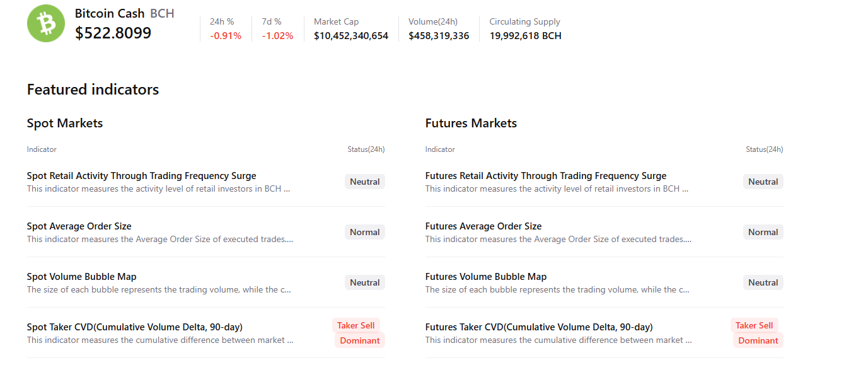Open the Spot Average Order Size indicator
Image resolution: width=868 pixels, height=365 pixels.
click(79, 226)
